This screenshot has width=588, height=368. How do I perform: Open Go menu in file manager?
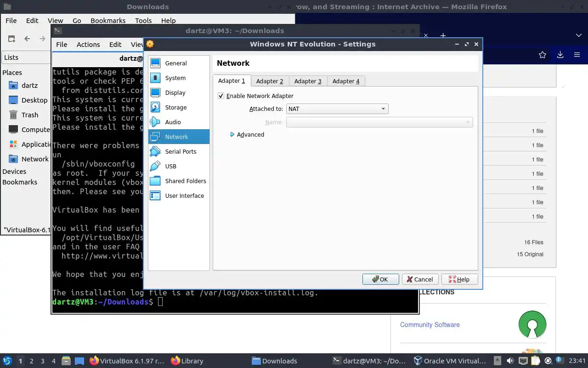(77, 20)
